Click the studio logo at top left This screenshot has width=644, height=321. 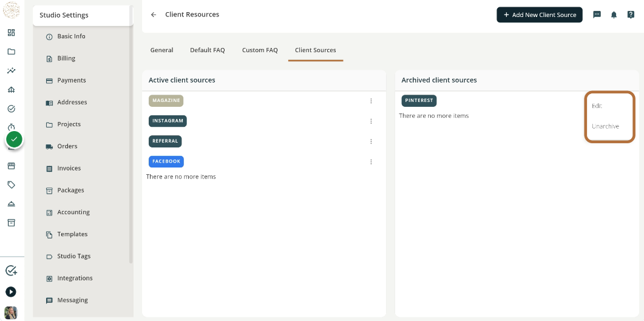point(11,10)
